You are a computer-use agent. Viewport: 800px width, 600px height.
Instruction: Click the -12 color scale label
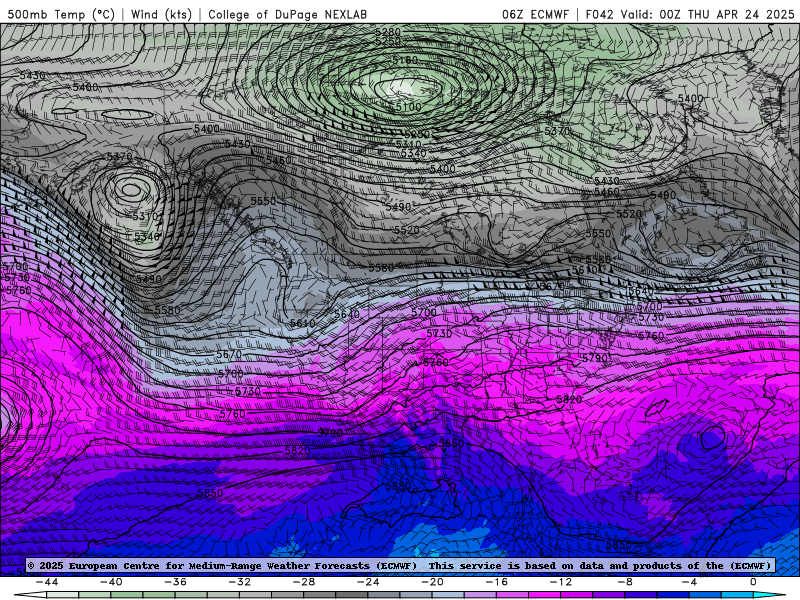tap(561, 582)
